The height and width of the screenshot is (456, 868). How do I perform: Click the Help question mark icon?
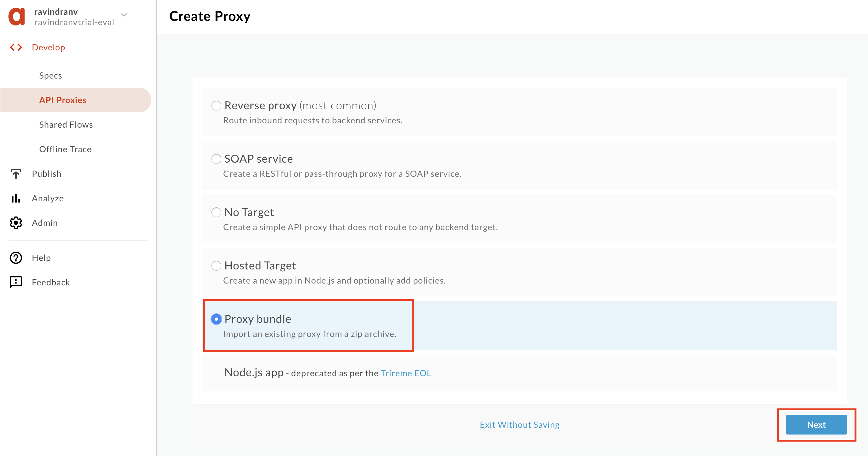16,258
